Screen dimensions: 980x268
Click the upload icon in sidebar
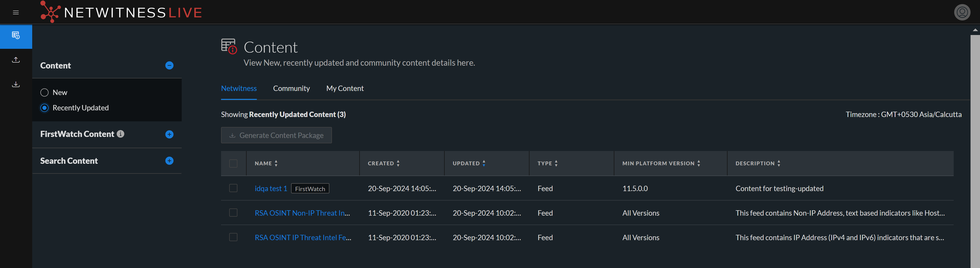(x=16, y=60)
